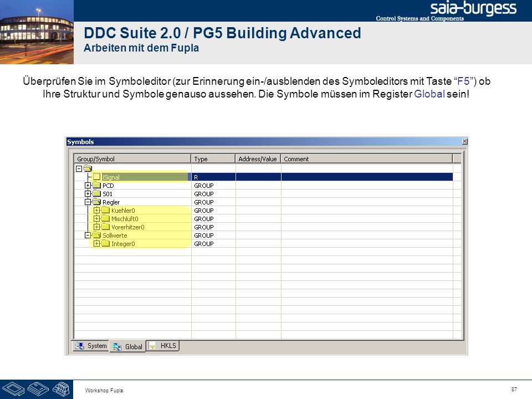Select the Mischluft0 group name
Viewport: 532px width, 399px height.
125,219
